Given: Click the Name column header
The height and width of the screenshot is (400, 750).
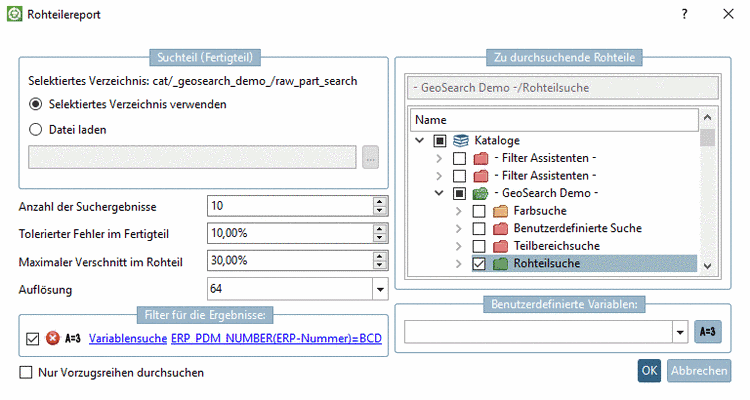Looking at the screenshot, I should [x=554, y=120].
